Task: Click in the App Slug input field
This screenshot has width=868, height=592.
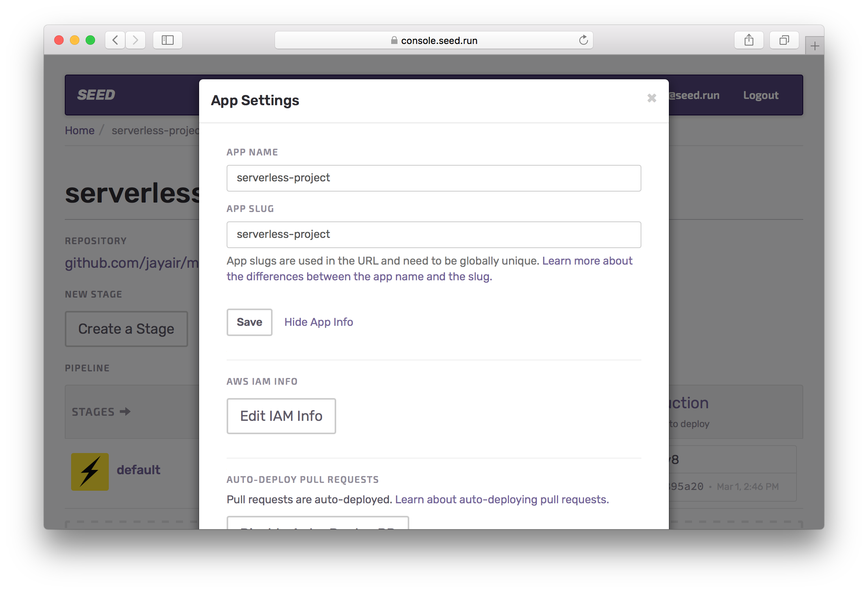Action: pos(434,235)
